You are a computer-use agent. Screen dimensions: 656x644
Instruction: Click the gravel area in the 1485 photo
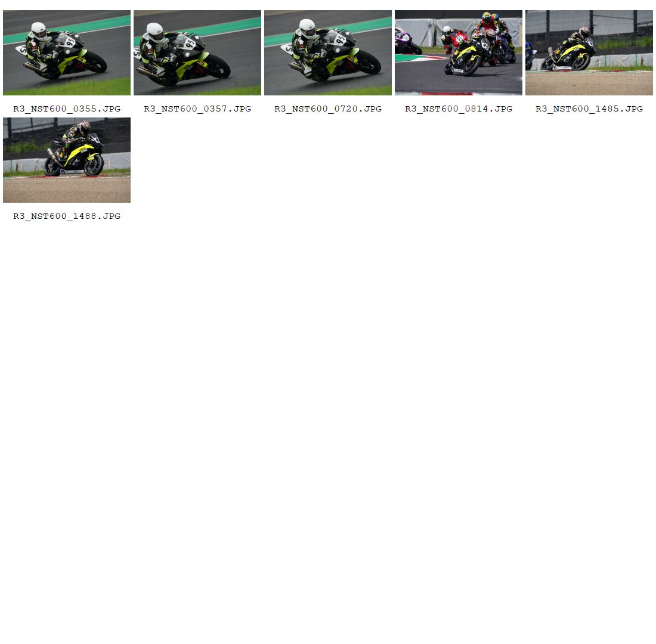tap(589, 83)
